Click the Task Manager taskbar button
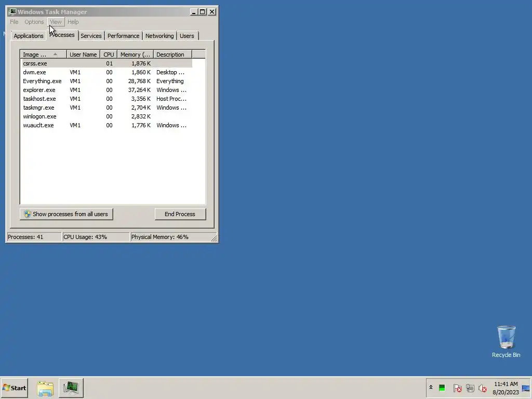532x399 pixels. click(x=71, y=388)
